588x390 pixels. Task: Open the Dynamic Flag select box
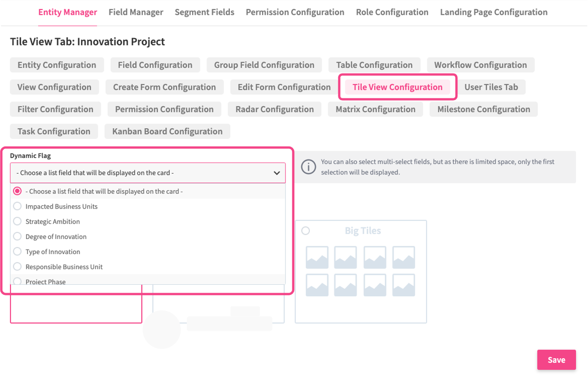tap(147, 173)
